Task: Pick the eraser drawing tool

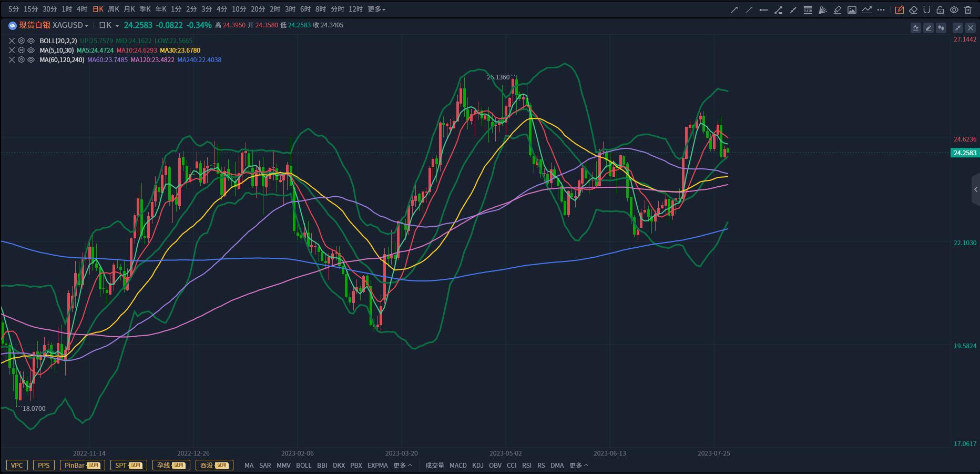Action: (913, 9)
